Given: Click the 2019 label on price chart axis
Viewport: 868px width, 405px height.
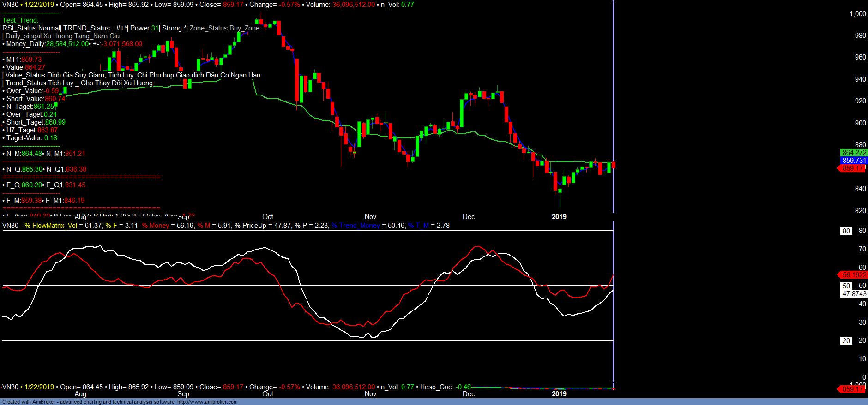Looking at the screenshot, I should pos(559,217).
